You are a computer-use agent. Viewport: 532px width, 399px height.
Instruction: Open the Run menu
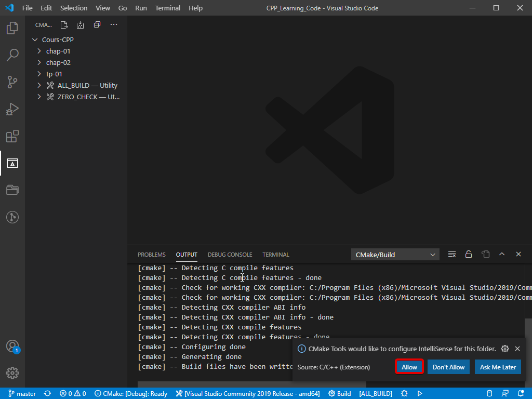pos(141,8)
